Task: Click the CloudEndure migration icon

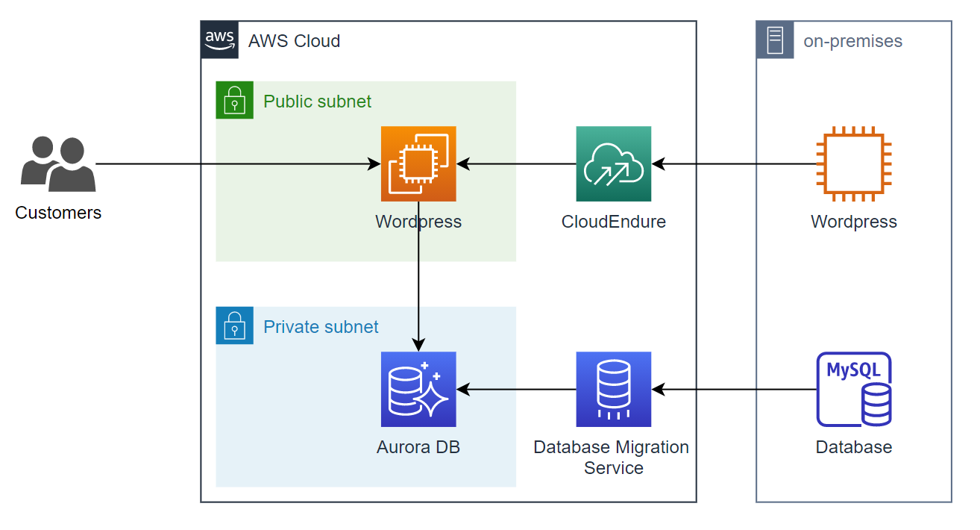Action: tap(613, 163)
